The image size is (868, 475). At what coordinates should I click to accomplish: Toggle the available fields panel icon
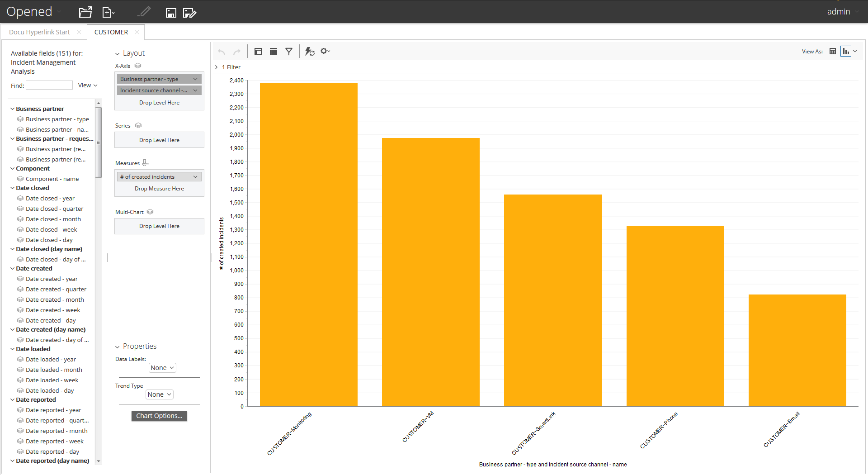click(258, 52)
